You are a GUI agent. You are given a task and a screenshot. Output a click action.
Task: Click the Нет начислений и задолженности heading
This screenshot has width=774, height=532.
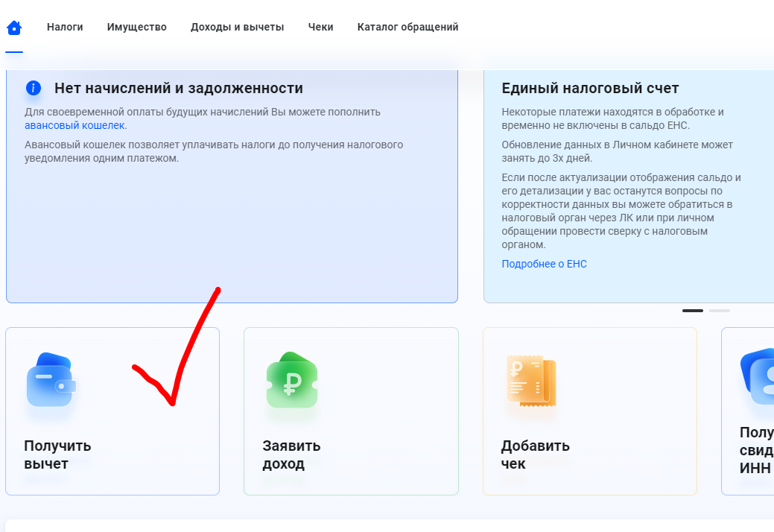tap(179, 89)
